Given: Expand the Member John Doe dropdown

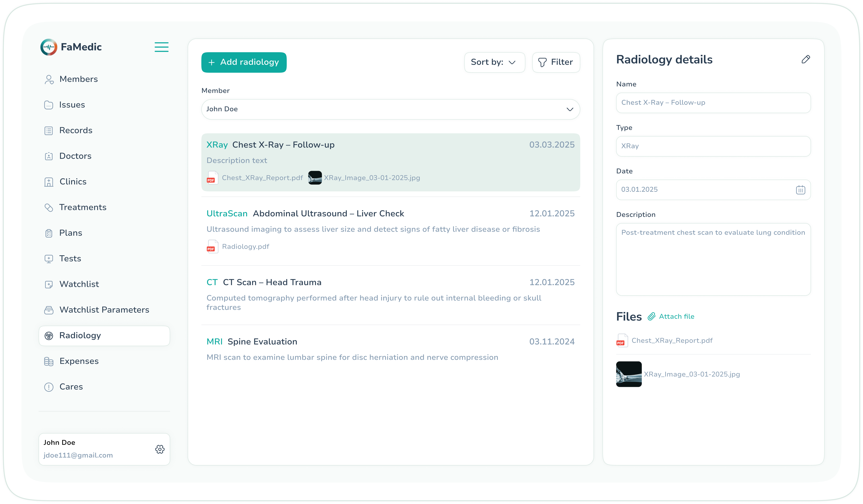Looking at the screenshot, I should pyautogui.click(x=390, y=109).
